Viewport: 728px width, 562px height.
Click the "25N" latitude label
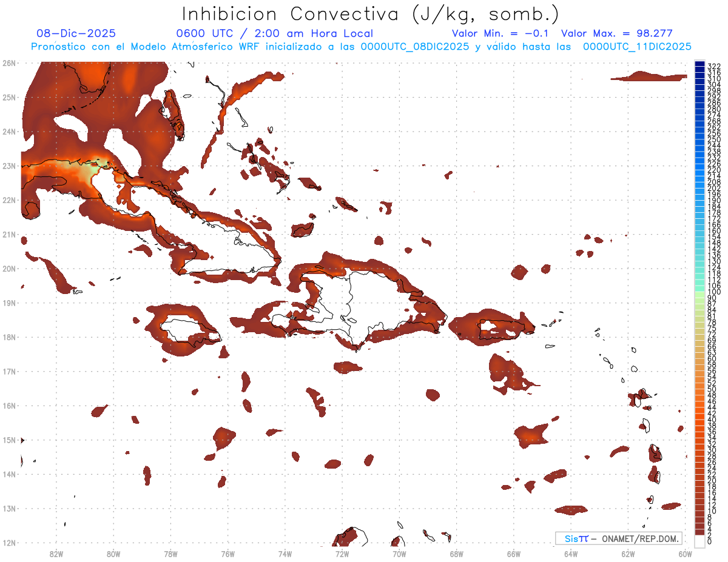9,98
